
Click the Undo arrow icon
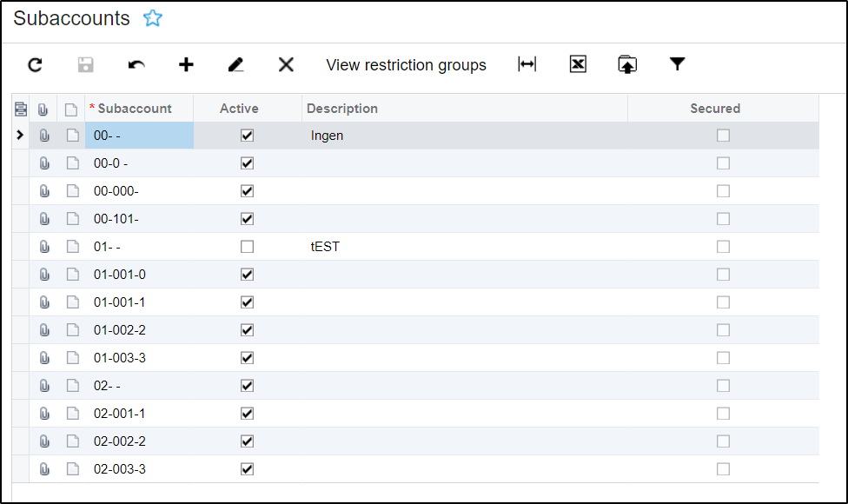[136, 65]
